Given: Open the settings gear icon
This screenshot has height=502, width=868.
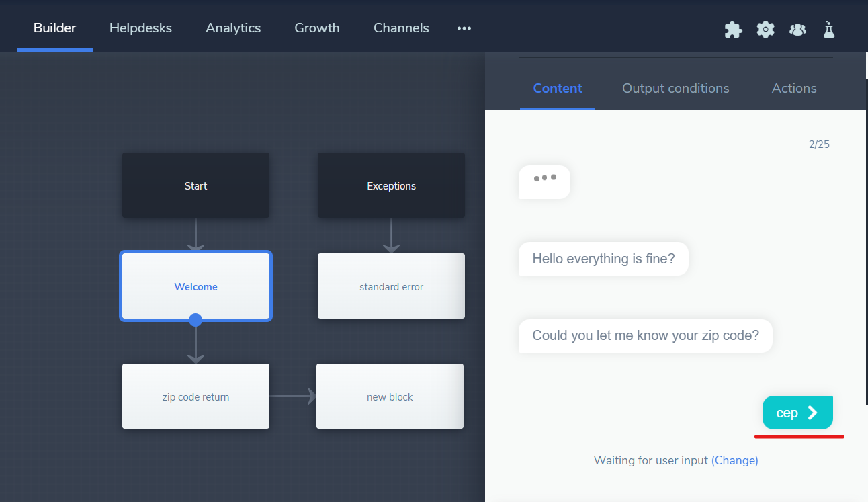Looking at the screenshot, I should [x=765, y=29].
